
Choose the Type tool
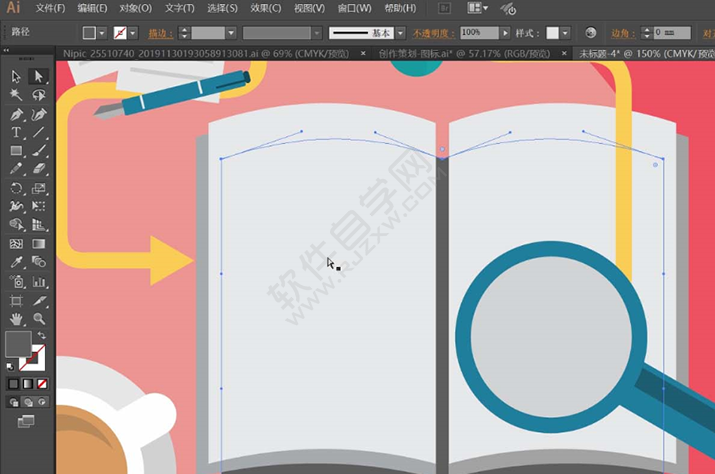click(x=17, y=133)
